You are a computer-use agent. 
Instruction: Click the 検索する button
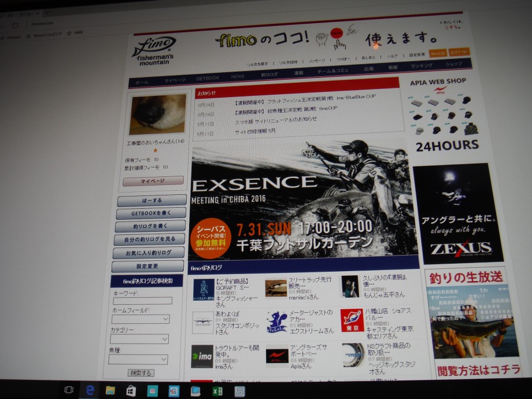coord(141,373)
